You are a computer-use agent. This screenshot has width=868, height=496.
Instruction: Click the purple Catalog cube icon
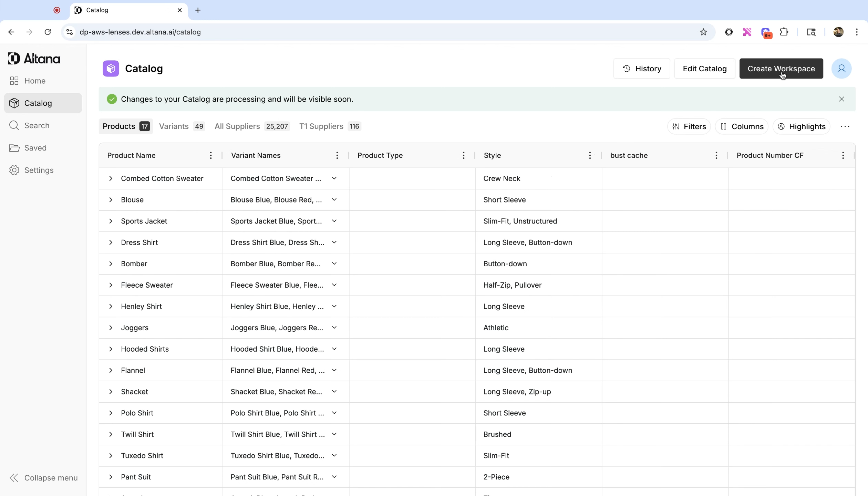(x=111, y=69)
